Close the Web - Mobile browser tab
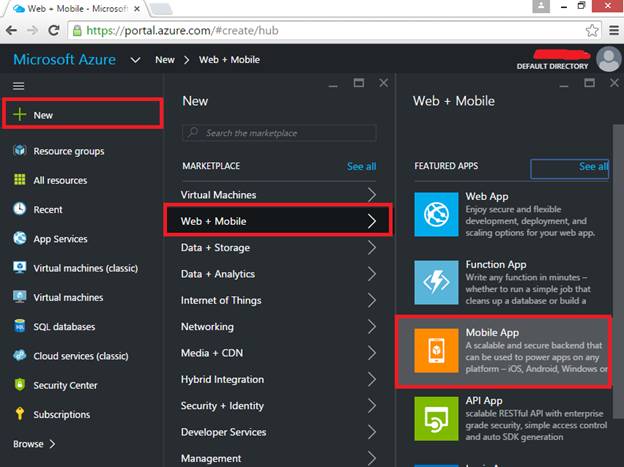This screenshot has height=467, width=624. [136, 8]
